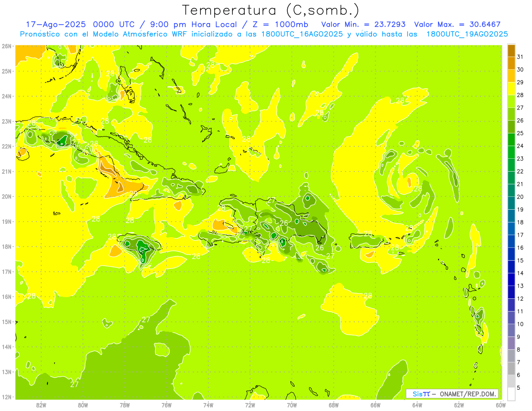This screenshot has height=411, width=532.
Task: Click the '1800UTC_16AGO2025' initialization time
Action: pyautogui.click(x=302, y=34)
